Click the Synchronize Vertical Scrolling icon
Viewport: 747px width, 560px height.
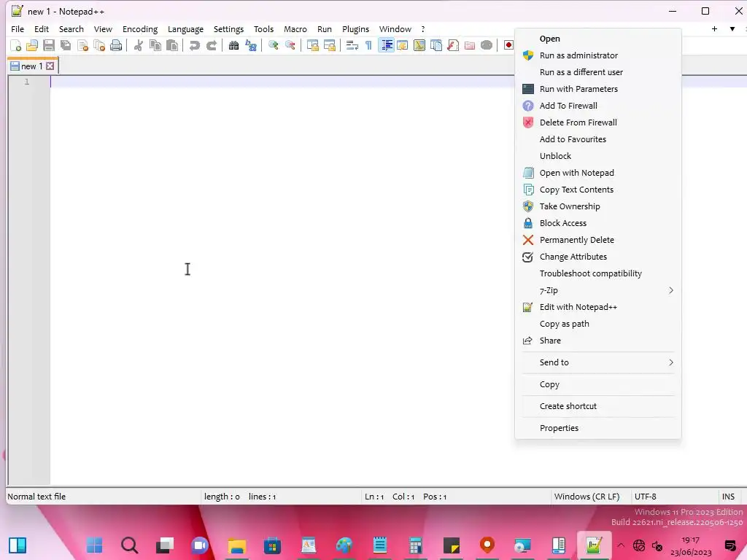(x=312, y=46)
